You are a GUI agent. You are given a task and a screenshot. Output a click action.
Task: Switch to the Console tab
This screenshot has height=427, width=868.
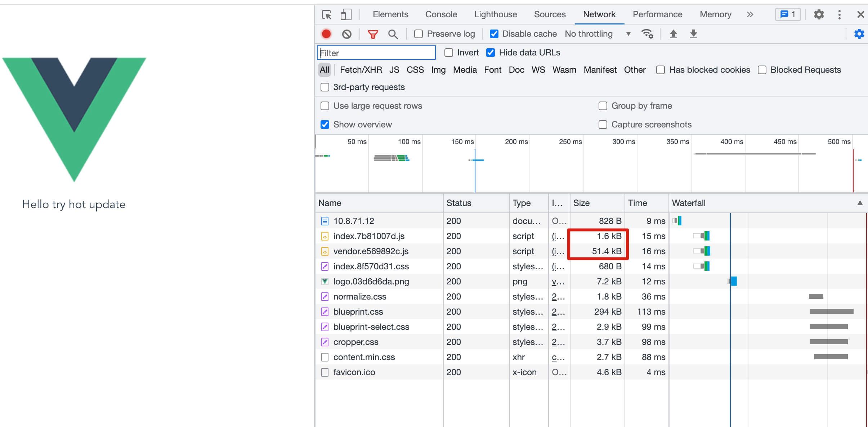click(x=441, y=14)
